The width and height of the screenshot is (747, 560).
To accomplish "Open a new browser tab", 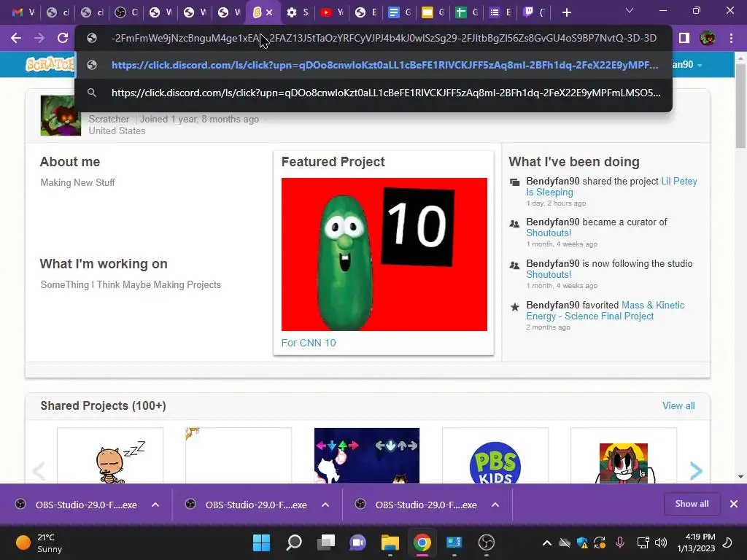I will pos(566,12).
